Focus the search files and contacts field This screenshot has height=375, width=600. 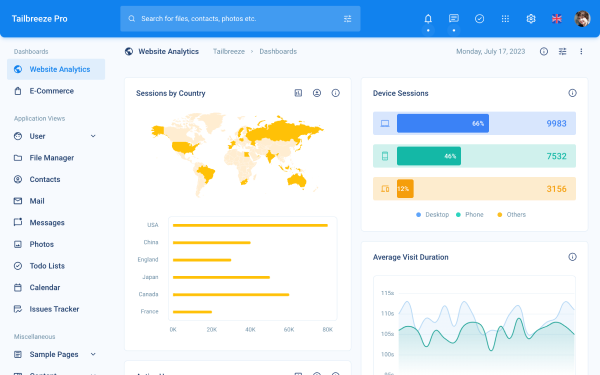[x=240, y=18]
